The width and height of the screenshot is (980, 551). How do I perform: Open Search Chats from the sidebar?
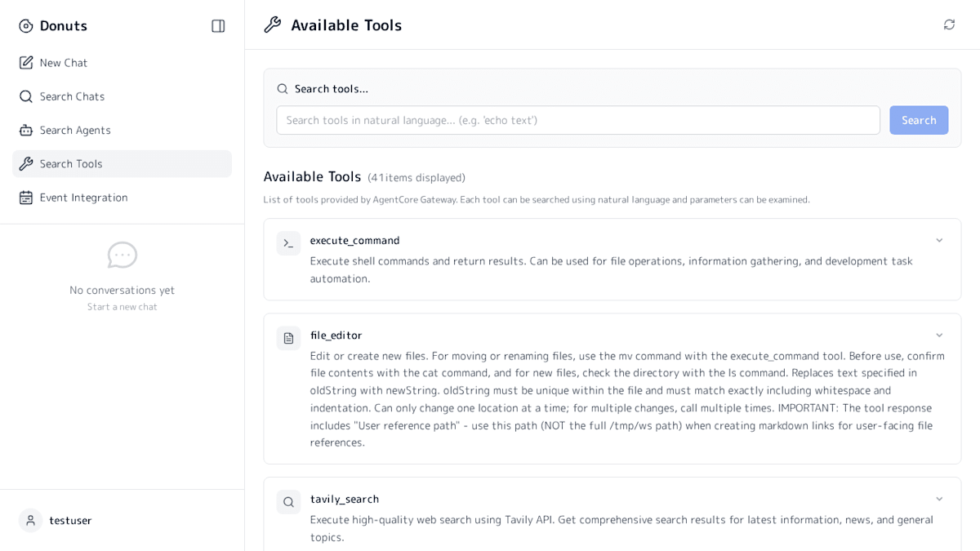72,96
